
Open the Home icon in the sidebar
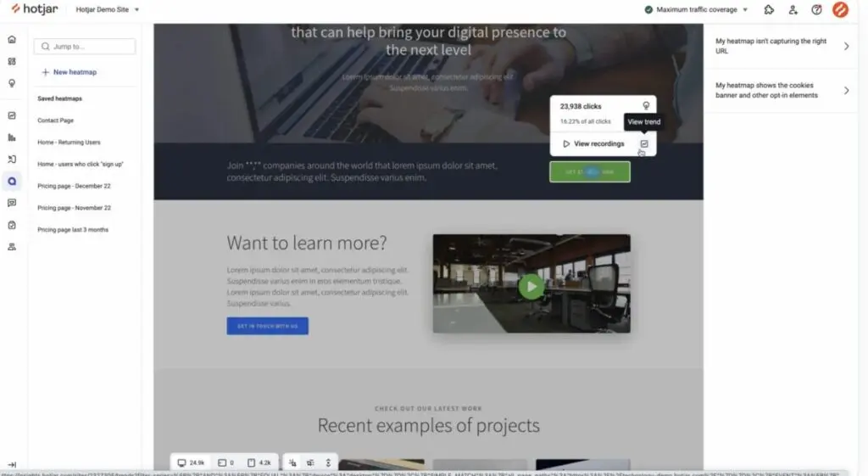coord(12,39)
